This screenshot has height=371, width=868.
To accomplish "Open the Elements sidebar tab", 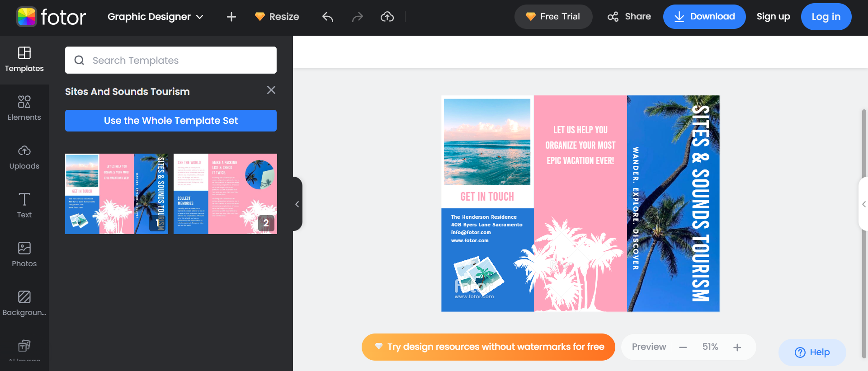I will [24, 108].
